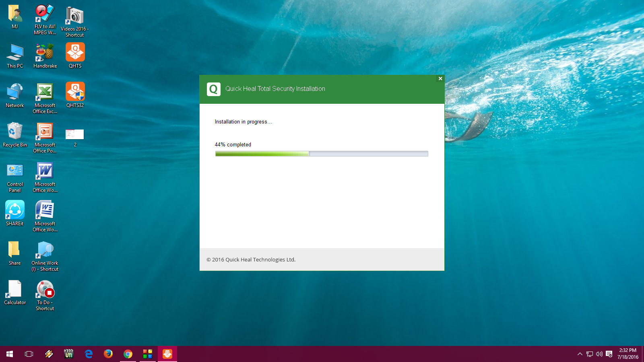This screenshot has width=644, height=362.
Task: Open network status tray icon
Action: click(590, 354)
